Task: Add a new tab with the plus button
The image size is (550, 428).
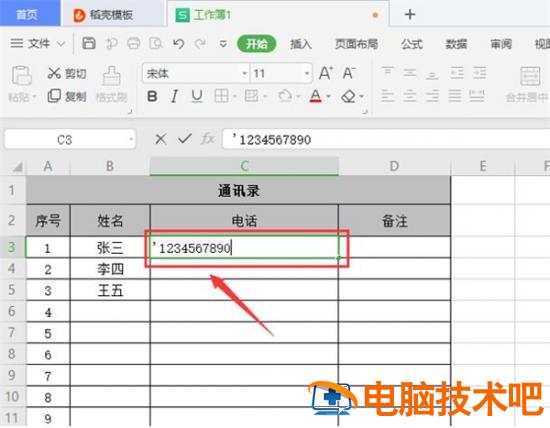Action: click(410, 14)
